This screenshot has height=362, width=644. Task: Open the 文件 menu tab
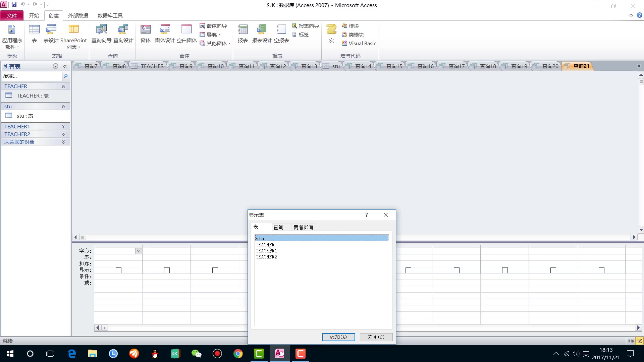pyautogui.click(x=12, y=15)
